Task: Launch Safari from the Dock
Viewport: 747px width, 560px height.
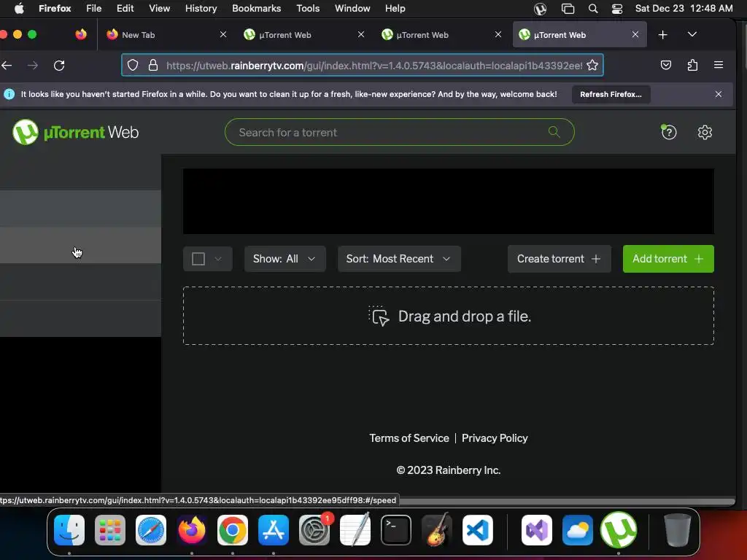Action: point(151,529)
